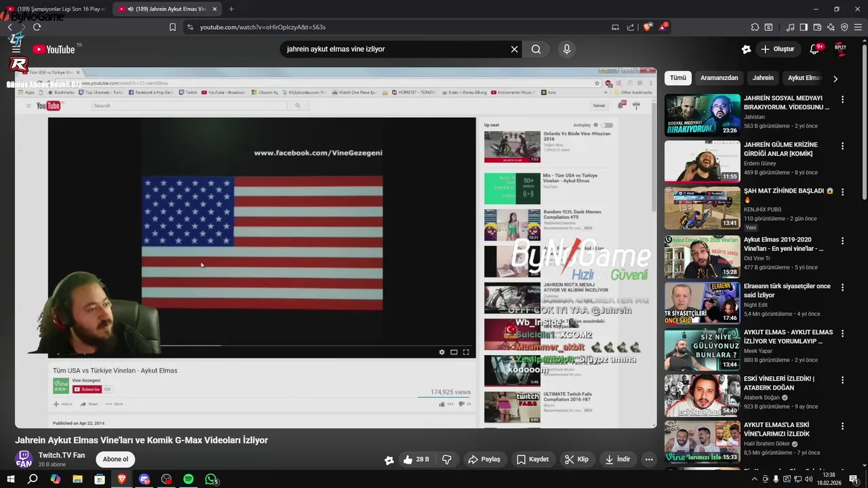Screen dimensions: 868x488
Task: Run search with the magnifier button
Action: coord(536,49)
